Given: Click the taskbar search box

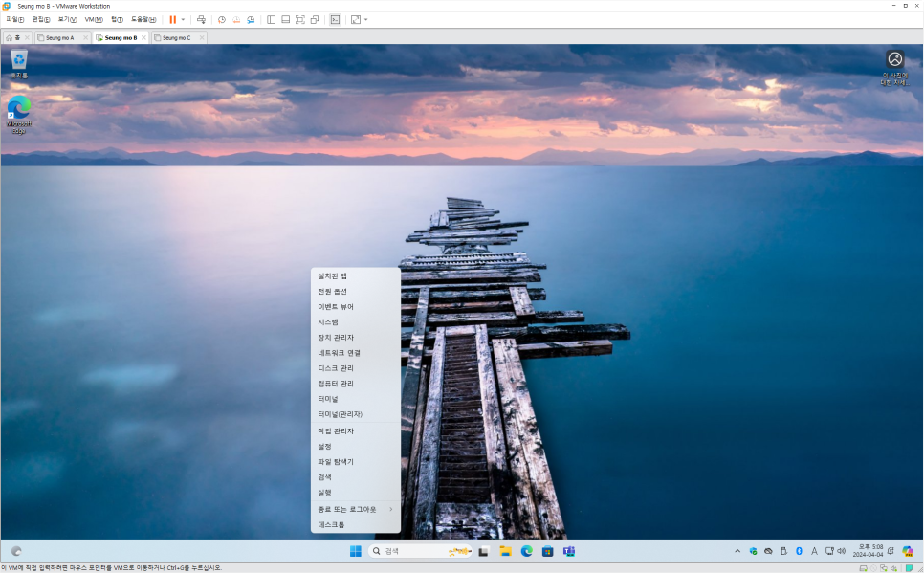Looking at the screenshot, I should point(411,551).
